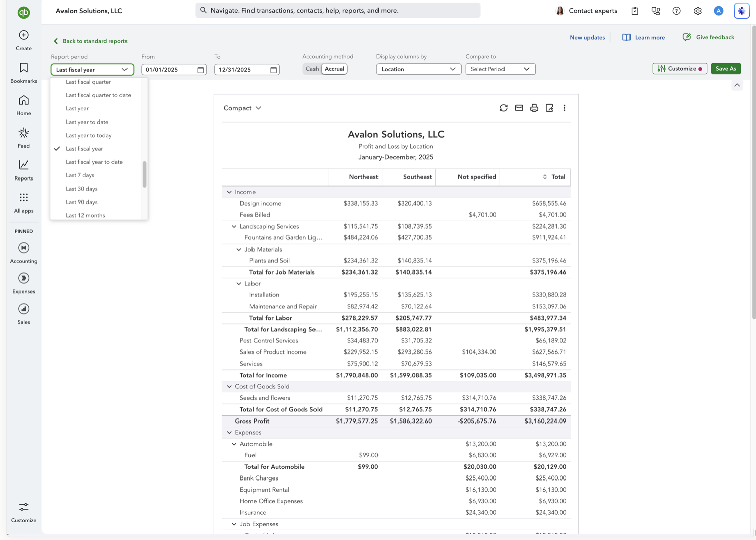Open the user profile avatar
Viewport: 756px width, 540px height.
point(719,11)
